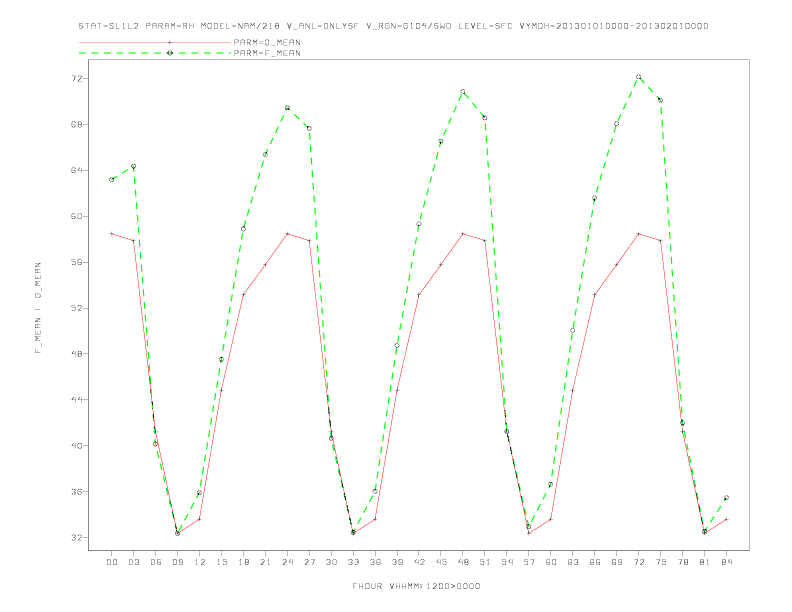This screenshot has width=792, height=612.
Task: Click the y-axis tick label 64
Action: coord(76,170)
